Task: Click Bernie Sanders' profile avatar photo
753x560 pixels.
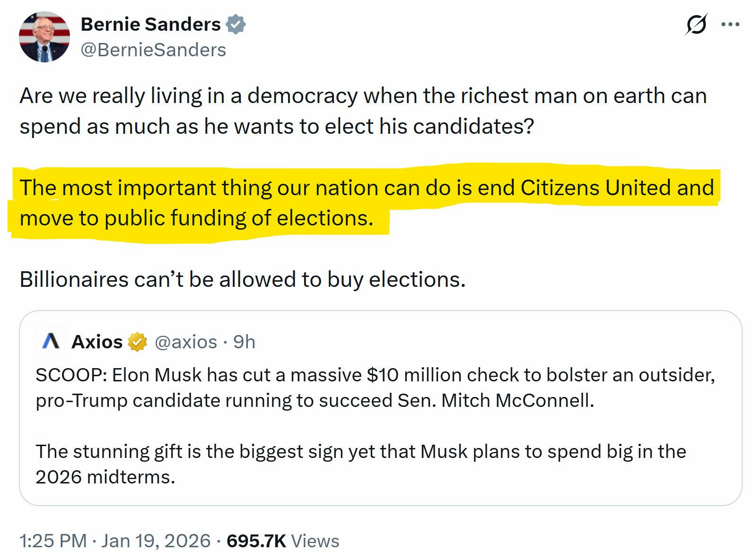Action: point(44,37)
